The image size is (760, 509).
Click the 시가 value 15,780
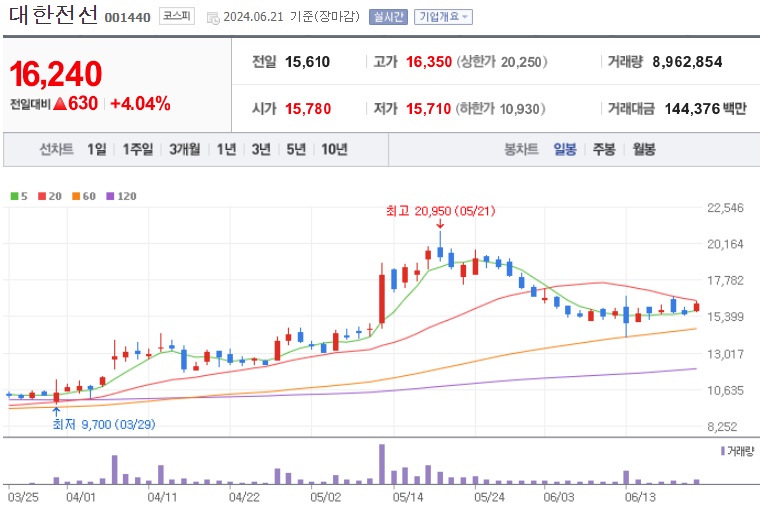pyautogui.click(x=308, y=109)
